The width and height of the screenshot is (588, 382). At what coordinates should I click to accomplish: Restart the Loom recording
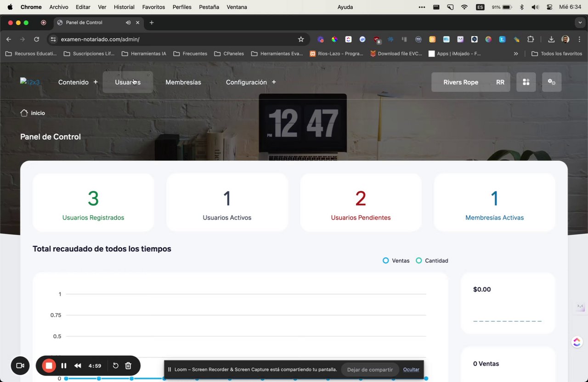(116, 365)
